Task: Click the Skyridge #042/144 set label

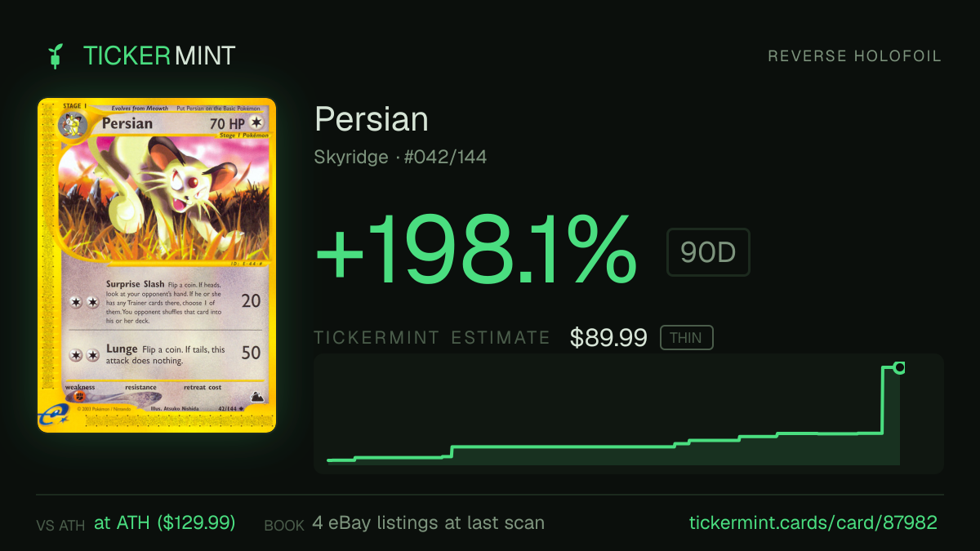Action: click(400, 157)
